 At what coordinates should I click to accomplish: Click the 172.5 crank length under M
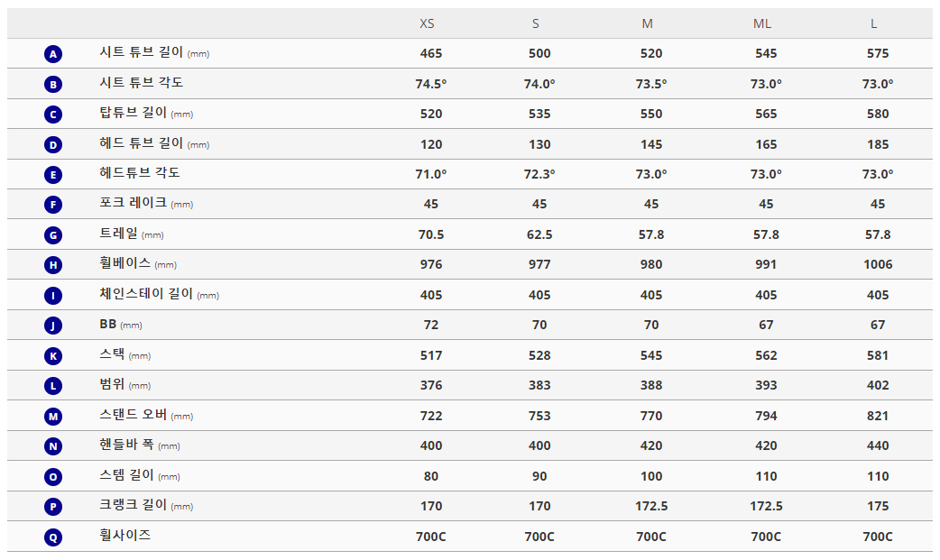651,506
